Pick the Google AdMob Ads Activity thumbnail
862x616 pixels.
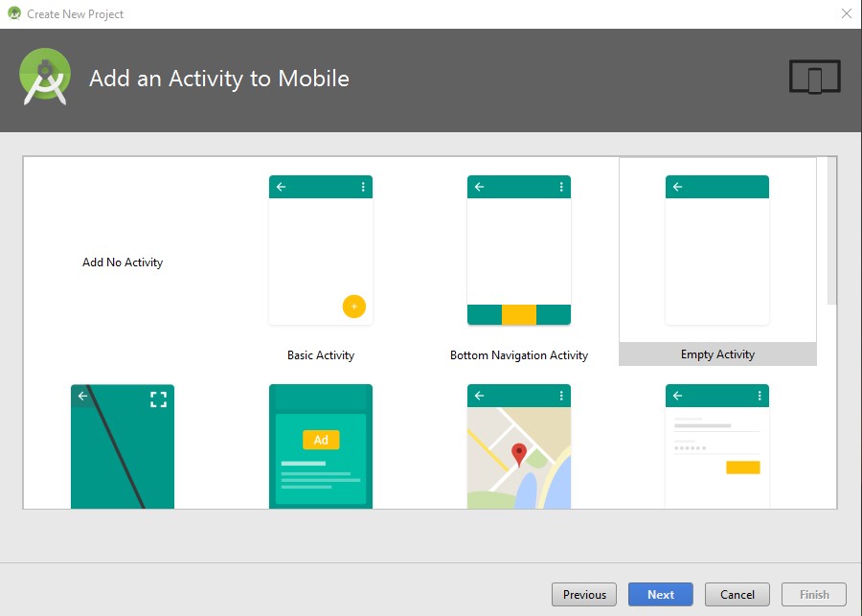pos(321,446)
